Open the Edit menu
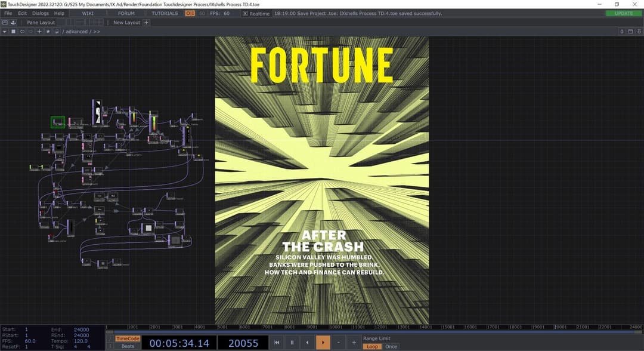The height and width of the screenshot is (351, 644). (x=22, y=13)
